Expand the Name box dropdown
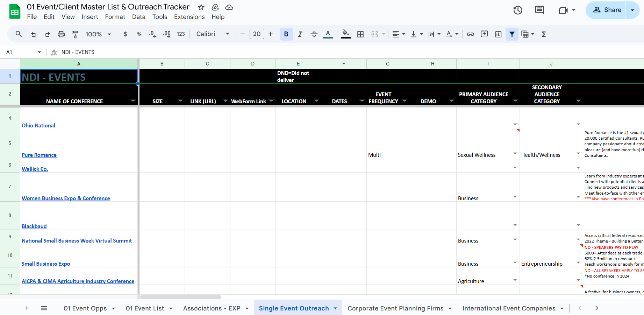644x315 pixels. click(x=39, y=52)
